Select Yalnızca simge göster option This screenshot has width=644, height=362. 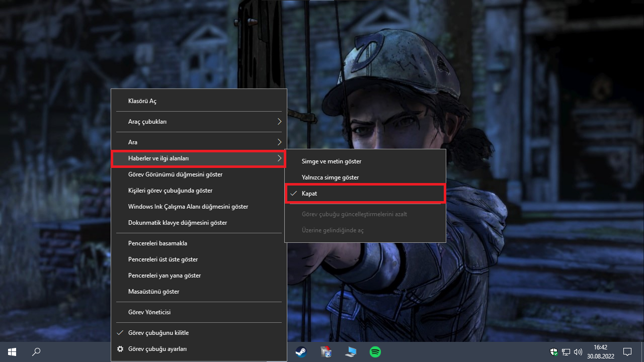365,177
